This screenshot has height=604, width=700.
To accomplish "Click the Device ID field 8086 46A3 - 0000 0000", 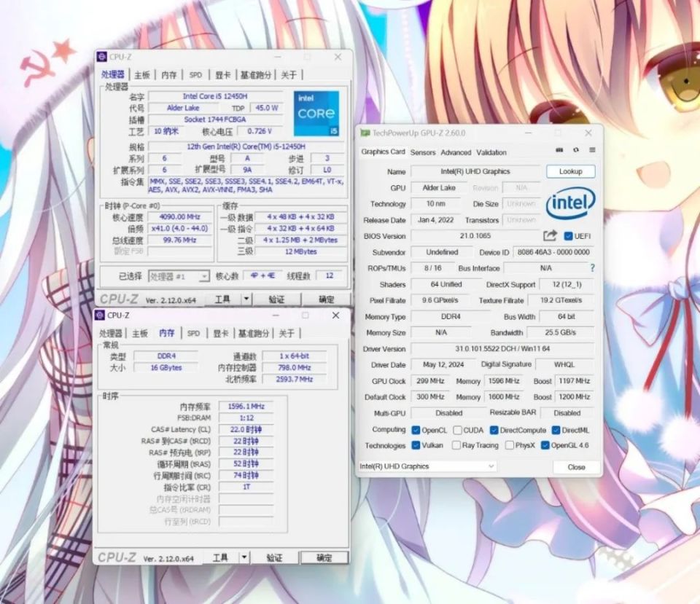I will [x=553, y=252].
